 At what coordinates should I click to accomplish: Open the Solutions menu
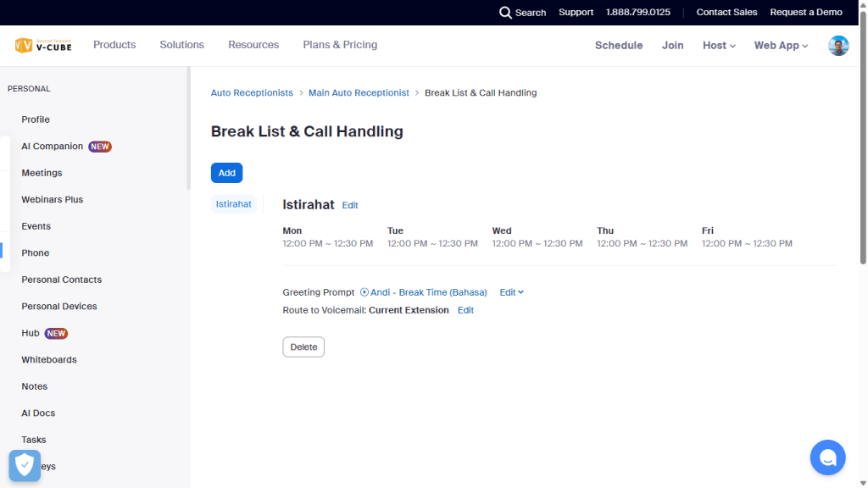pyautogui.click(x=181, y=44)
